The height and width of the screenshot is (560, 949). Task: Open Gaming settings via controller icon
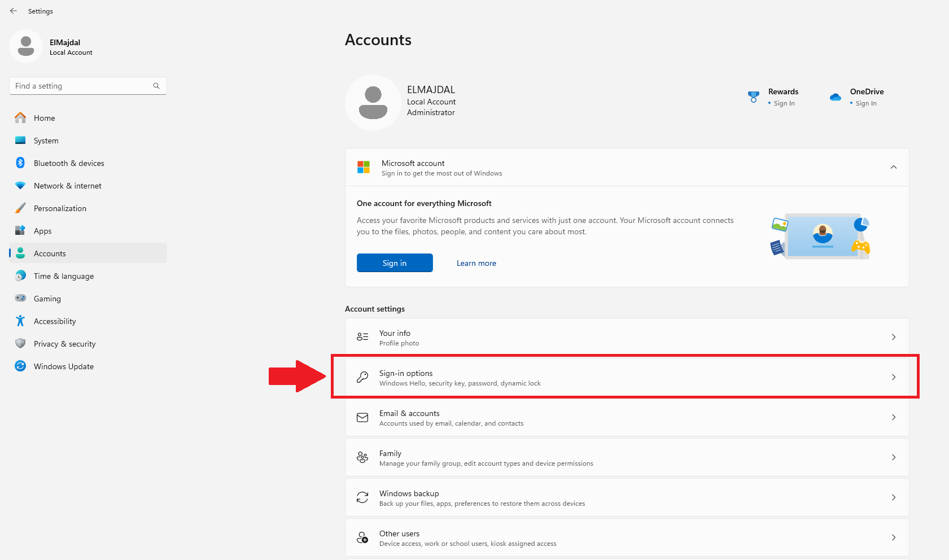(20, 298)
